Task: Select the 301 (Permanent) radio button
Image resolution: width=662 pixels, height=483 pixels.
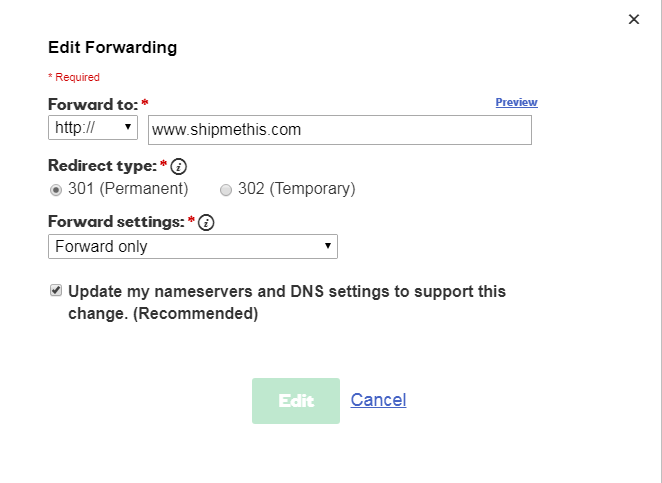Action: [x=56, y=189]
